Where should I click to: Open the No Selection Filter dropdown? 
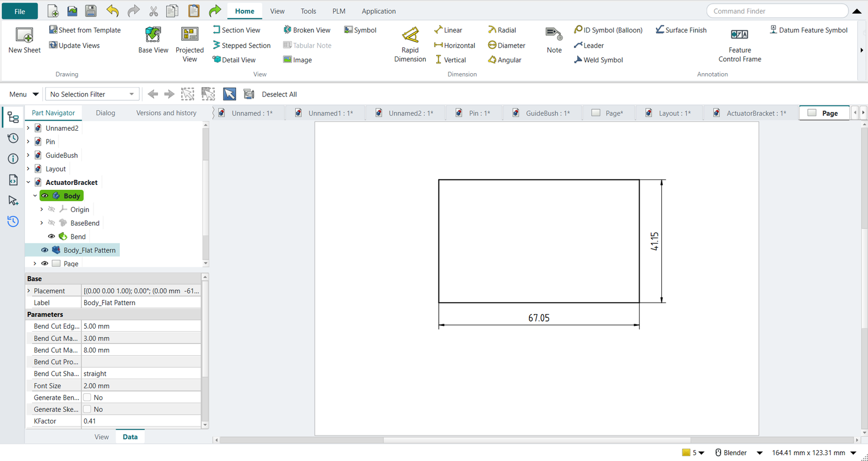click(92, 94)
